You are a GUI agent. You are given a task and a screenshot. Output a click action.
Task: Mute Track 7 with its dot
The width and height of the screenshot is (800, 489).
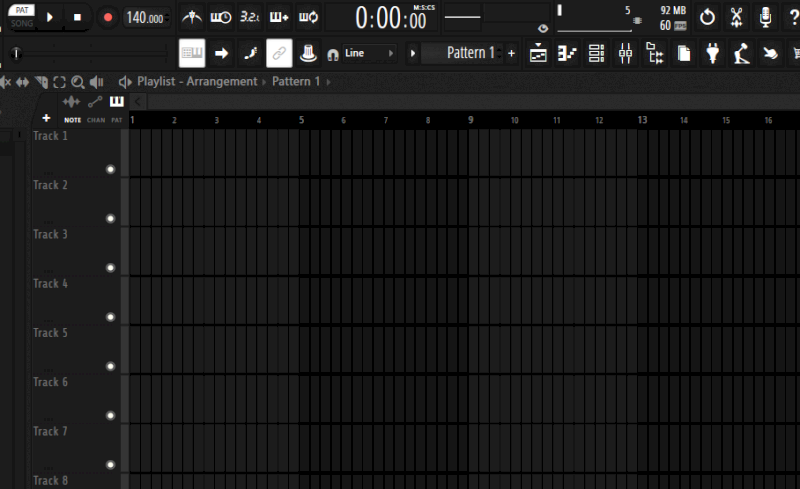click(110, 465)
